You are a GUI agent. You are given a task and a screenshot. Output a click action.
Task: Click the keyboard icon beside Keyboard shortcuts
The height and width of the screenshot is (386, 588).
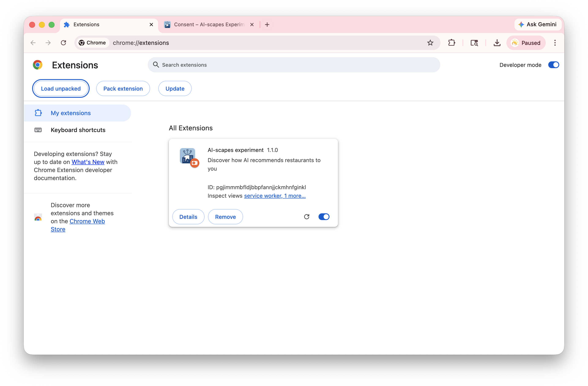click(38, 130)
